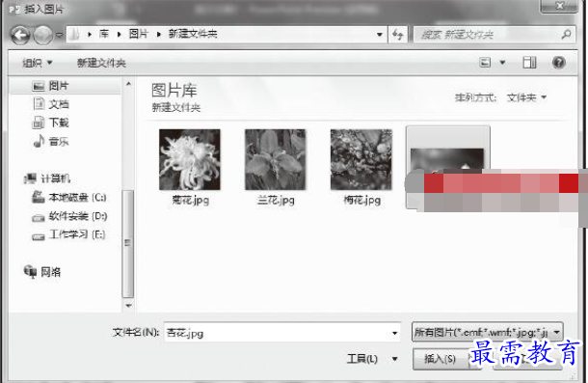Refresh the folder with the refresh icon

398,35
